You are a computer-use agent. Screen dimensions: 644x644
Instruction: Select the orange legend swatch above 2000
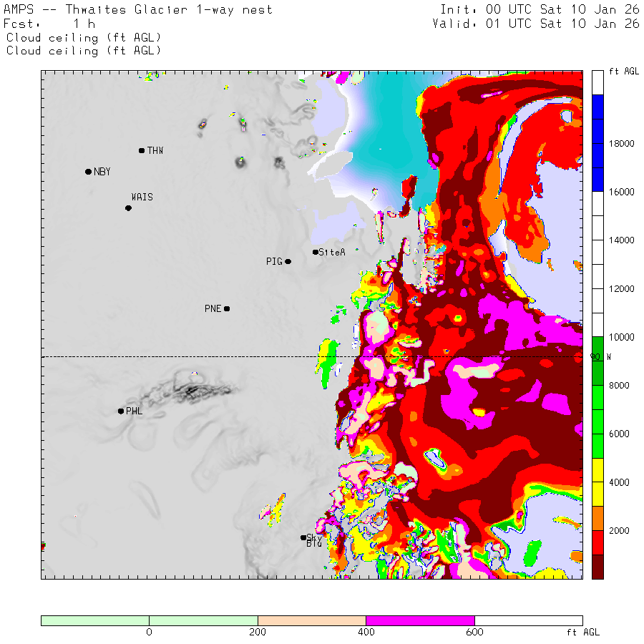597,518
